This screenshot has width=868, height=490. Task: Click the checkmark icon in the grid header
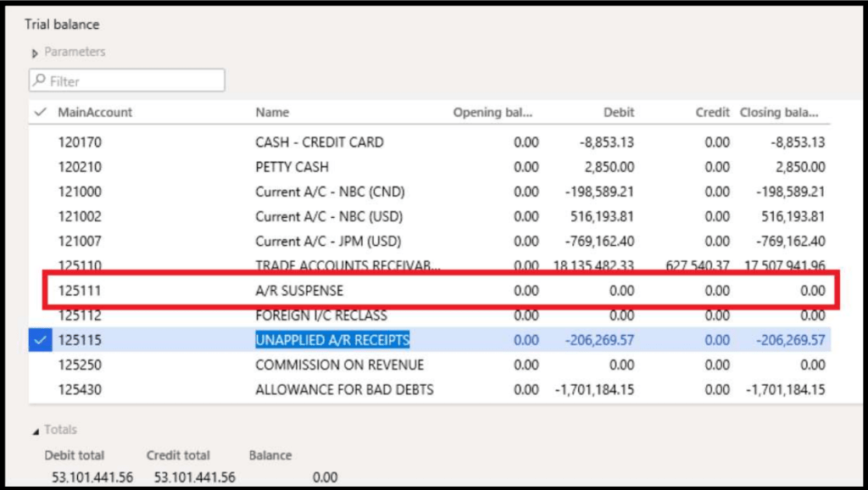coord(42,112)
